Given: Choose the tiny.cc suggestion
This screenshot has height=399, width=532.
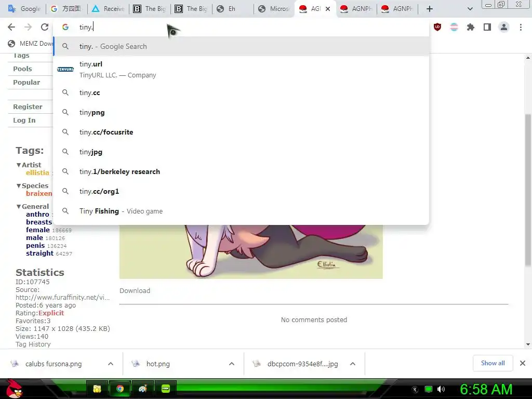Looking at the screenshot, I should tap(241, 92).
